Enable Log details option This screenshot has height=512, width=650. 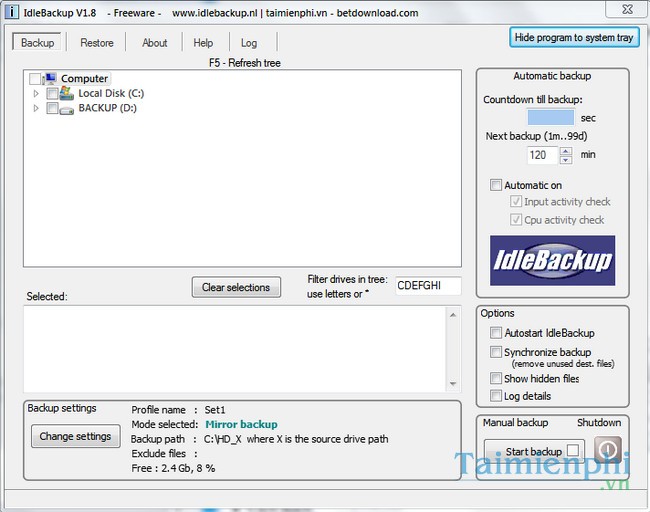pos(496,396)
